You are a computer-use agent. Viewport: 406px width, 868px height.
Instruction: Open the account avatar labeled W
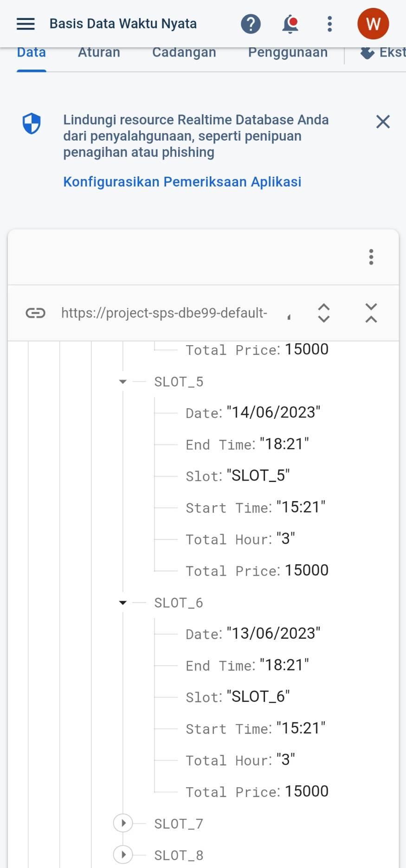click(x=373, y=24)
